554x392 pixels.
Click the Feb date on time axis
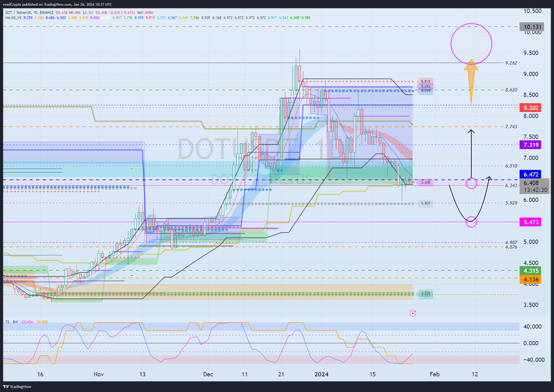click(x=434, y=374)
